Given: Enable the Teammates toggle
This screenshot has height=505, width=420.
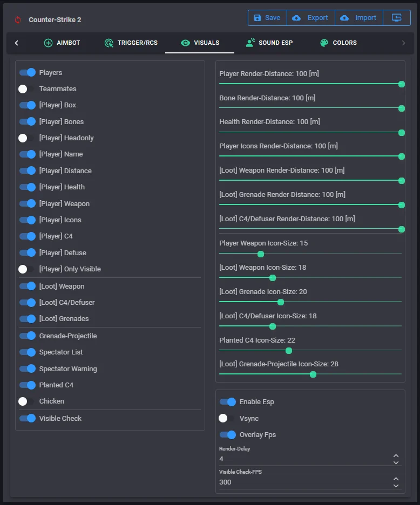Looking at the screenshot, I should (x=26, y=89).
